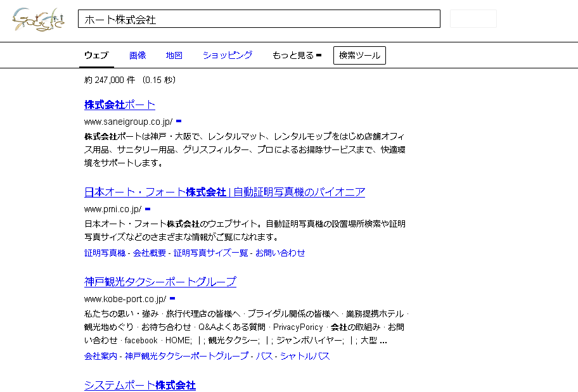Viewport: 578px width, 392px height.
Task: Open the ショッピング tab
Action: point(228,55)
